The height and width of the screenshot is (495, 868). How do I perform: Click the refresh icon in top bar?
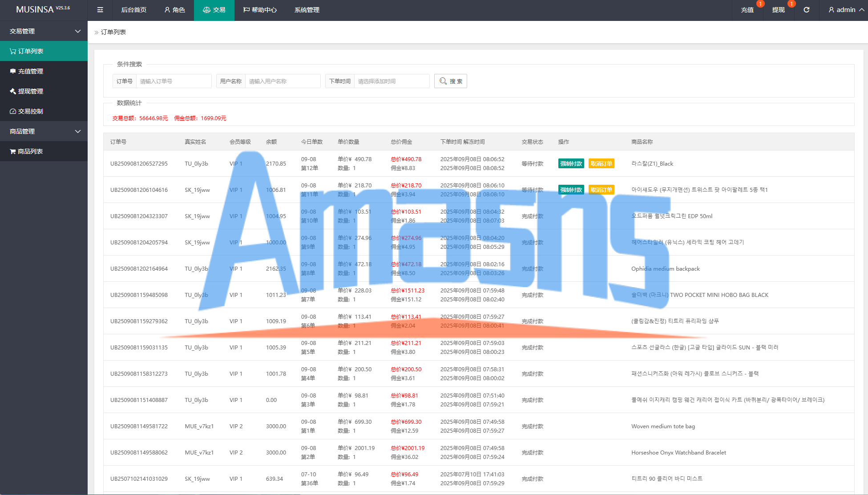(806, 10)
